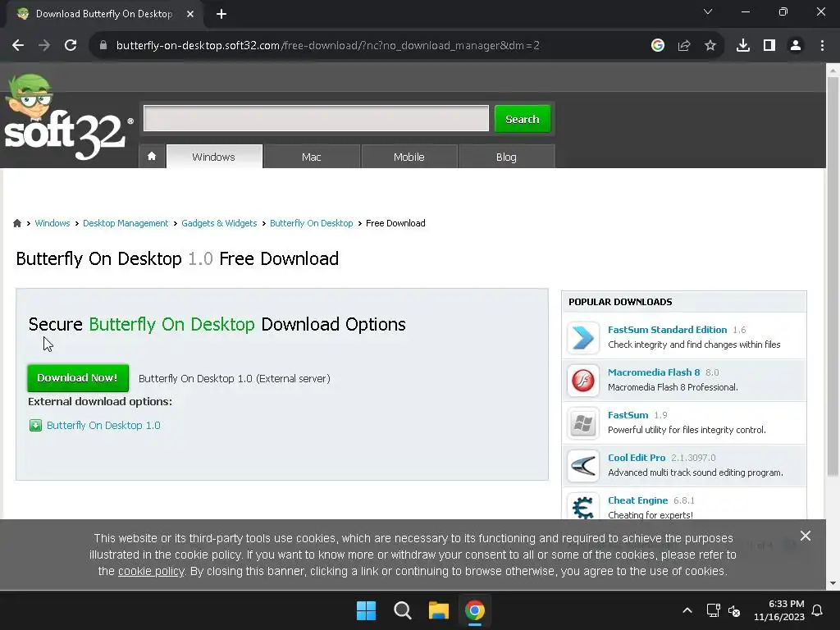Open taskbar Search
This screenshot has width=840, height=630.
click(402, 610)
